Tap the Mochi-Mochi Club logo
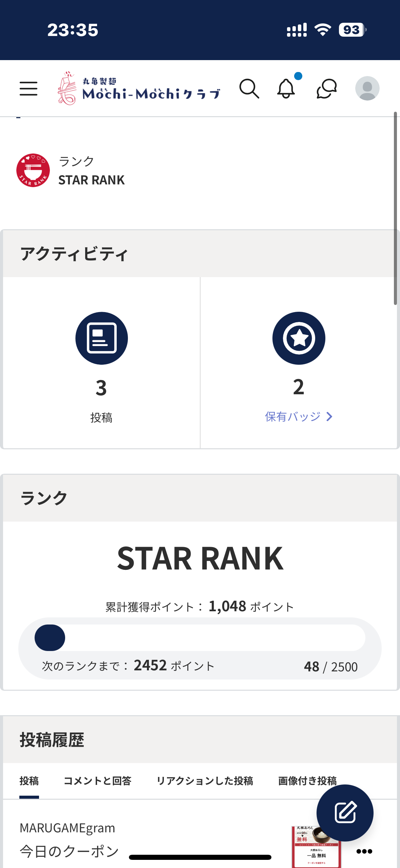The width and height of the screenshot is (400, 868). point(139,89)
